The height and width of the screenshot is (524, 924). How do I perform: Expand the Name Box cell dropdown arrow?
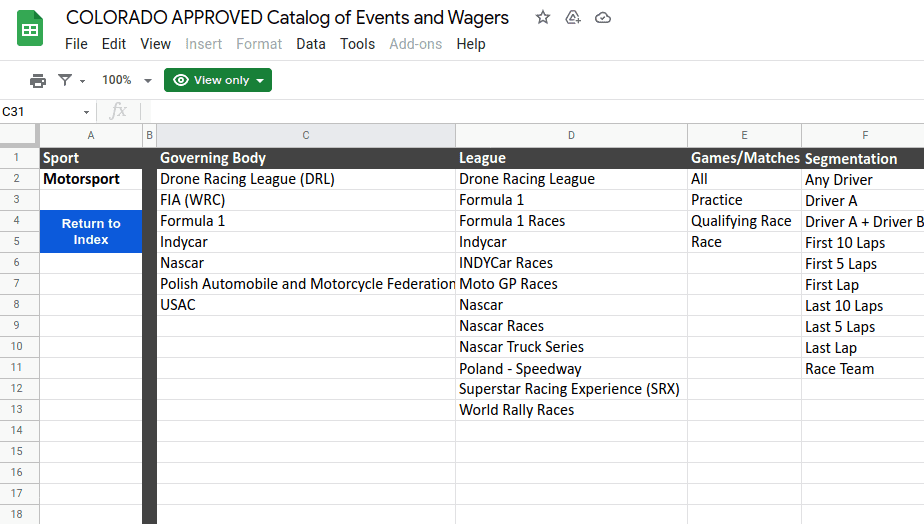(x=86, y=112)
